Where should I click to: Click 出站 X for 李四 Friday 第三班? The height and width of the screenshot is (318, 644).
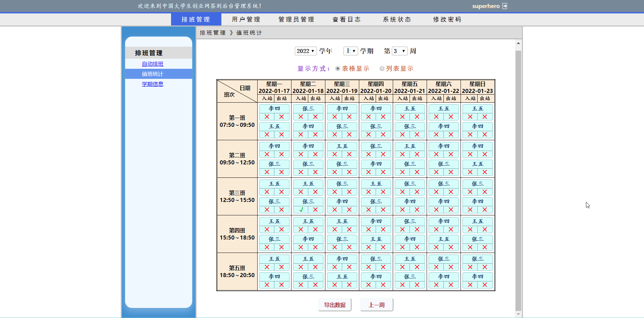[x=417, y=210]
